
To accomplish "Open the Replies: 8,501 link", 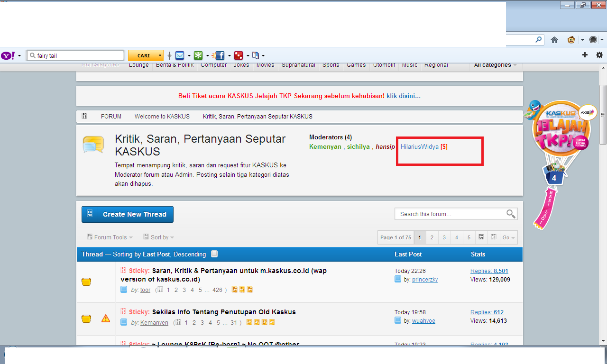I will tap(489, 271).
